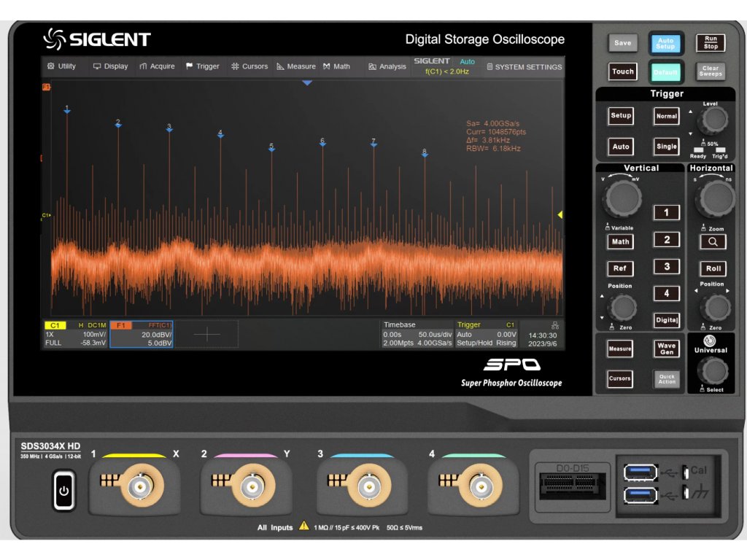
Task: Click the Ref button
Action: (620, 268)
